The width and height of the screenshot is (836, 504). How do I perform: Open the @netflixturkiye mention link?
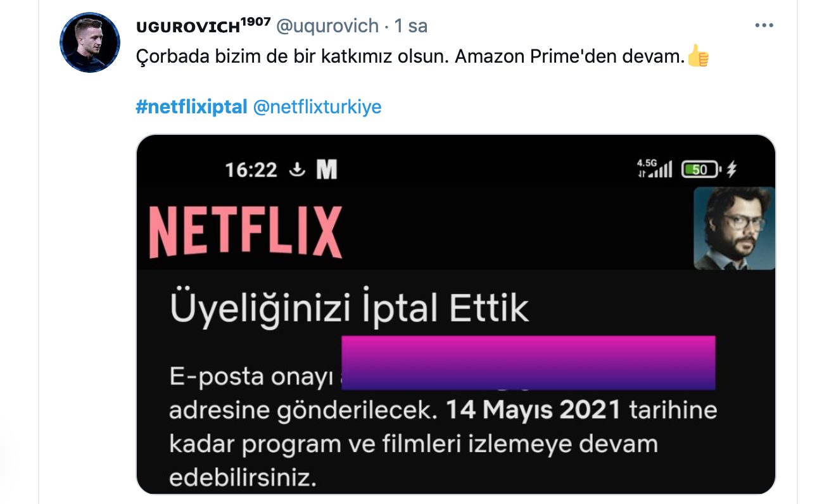pos(317,106)
